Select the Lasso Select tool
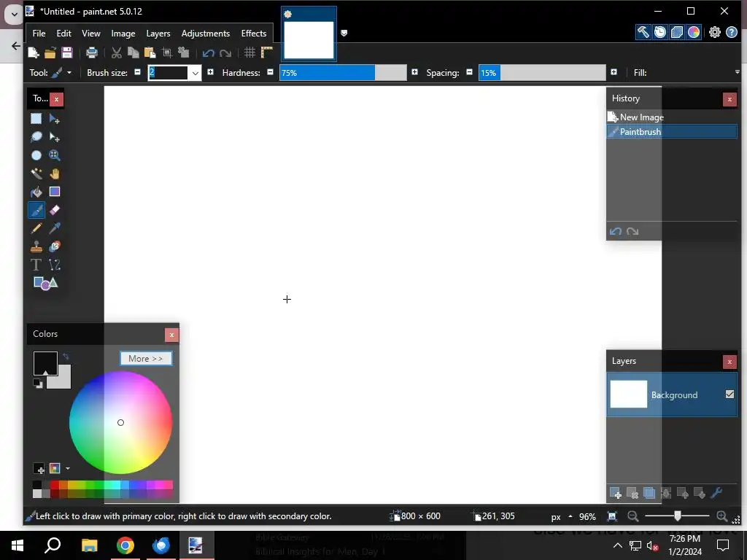Image resolution: width=747 pixels, height=560 pixels. 36,137
